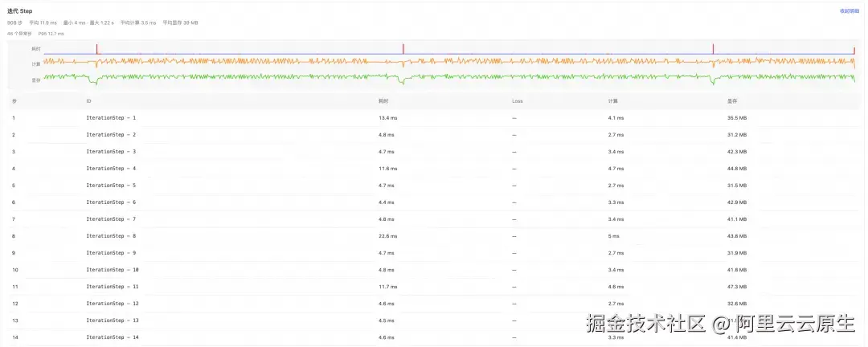Click the 11.7 ms duration in step 11
The image size is (868, 347).
[x=387, y=287]
